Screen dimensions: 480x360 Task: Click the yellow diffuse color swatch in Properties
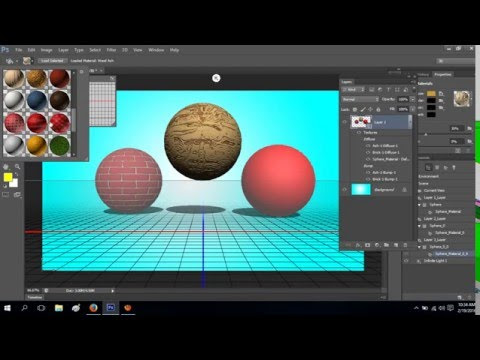(431, 94)
